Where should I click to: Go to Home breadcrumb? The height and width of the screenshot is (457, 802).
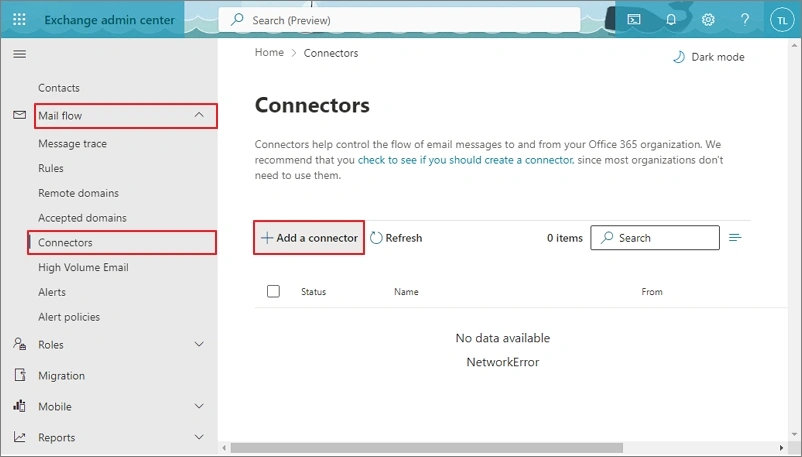tap(269, 52)
